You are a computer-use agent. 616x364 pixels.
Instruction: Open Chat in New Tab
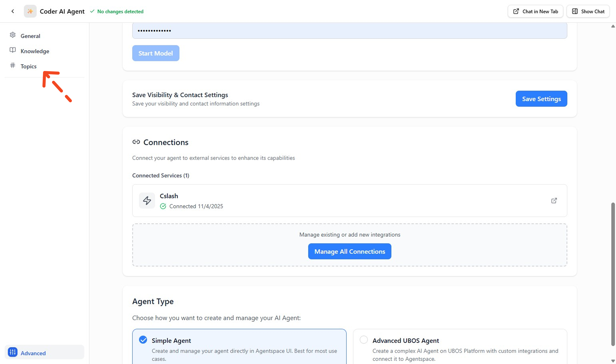[x=535, y=11]
